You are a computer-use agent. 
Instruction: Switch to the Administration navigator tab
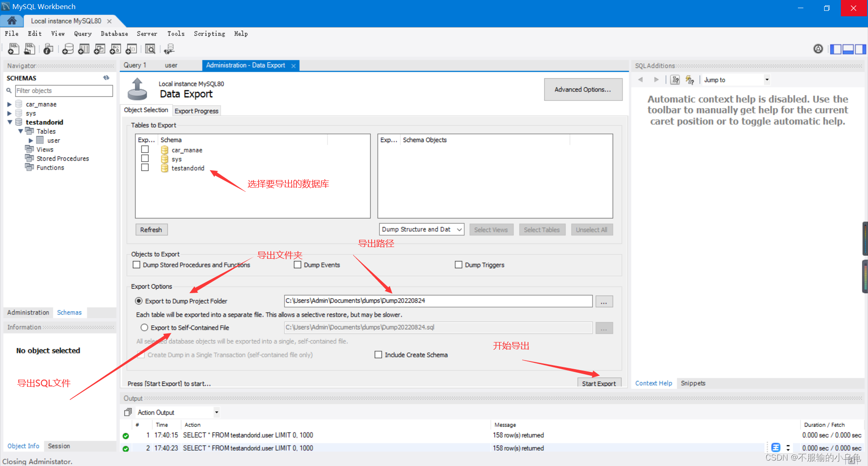[28, 313]
